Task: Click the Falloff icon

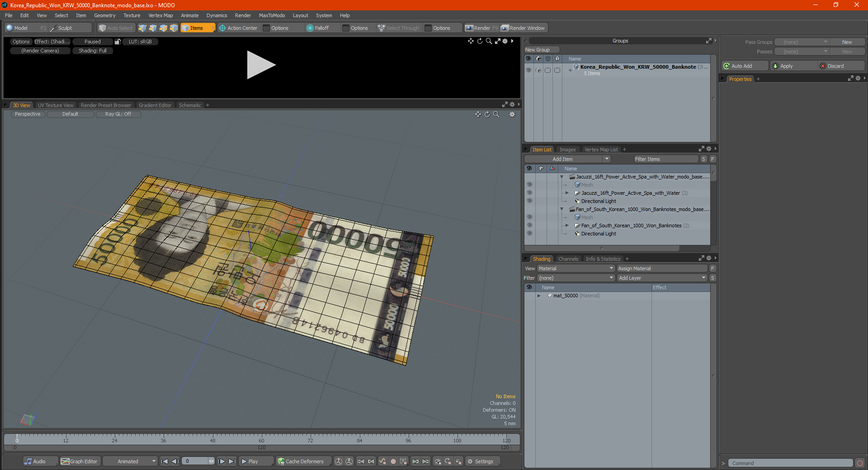Action: click(310, 28)
